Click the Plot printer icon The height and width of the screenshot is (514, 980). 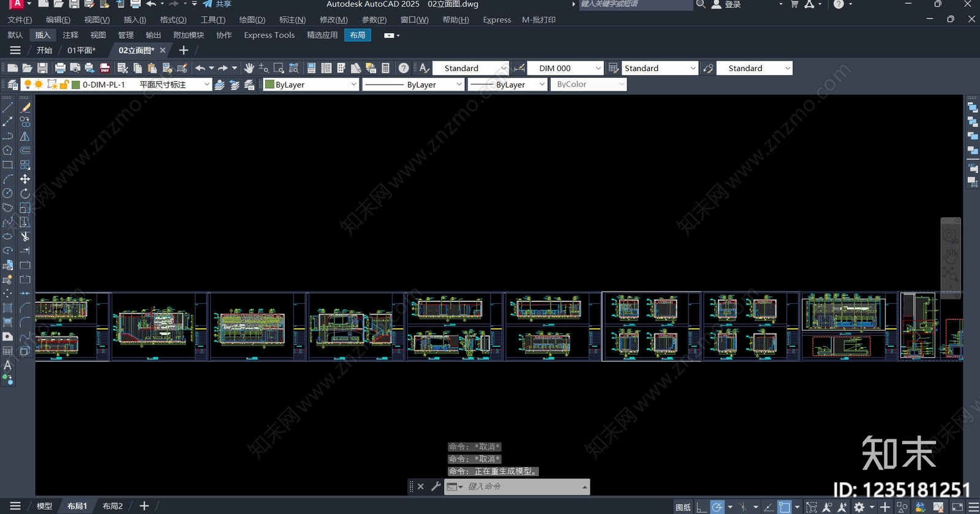pos(60,68)
